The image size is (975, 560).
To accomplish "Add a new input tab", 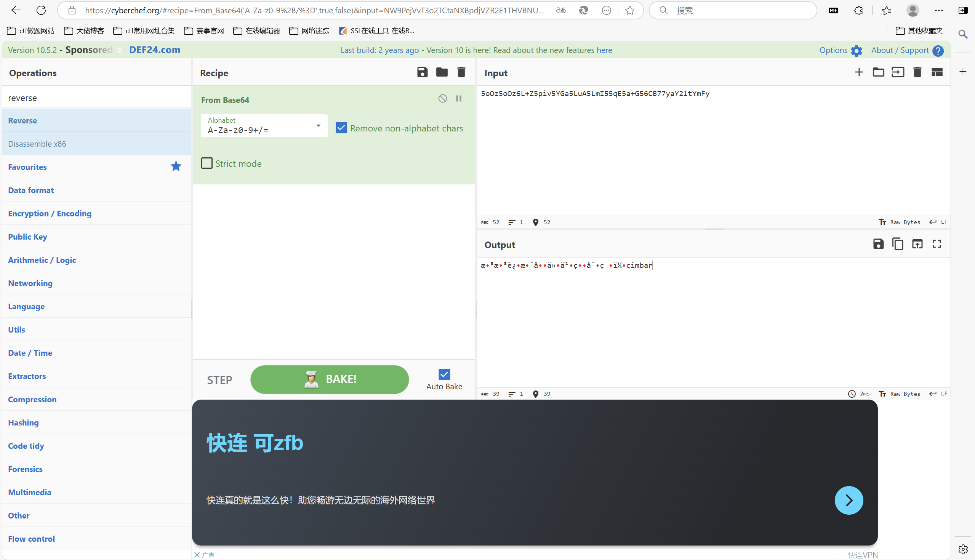I will [x=858, y=72].
